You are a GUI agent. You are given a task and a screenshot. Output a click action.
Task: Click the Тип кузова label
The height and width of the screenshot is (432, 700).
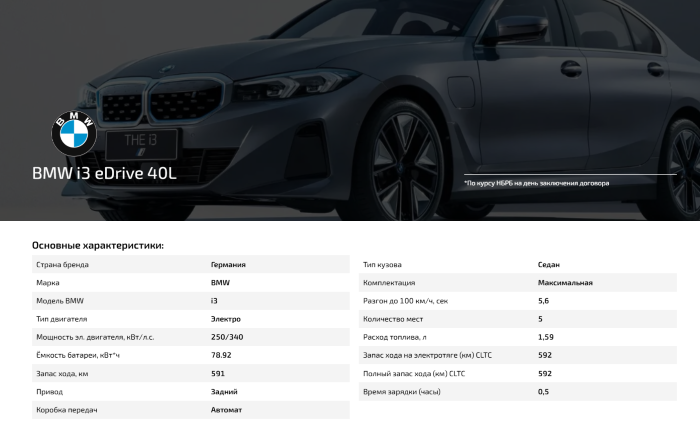click(x=382, y=265)
